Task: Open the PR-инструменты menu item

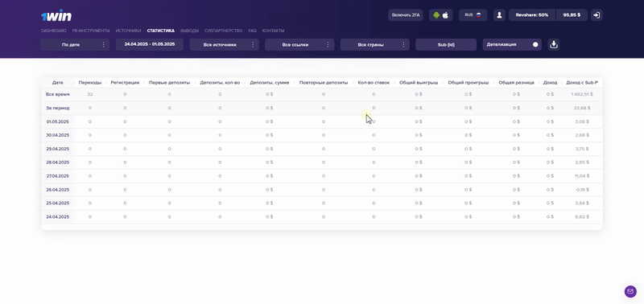Action: (x=91, y=31)
